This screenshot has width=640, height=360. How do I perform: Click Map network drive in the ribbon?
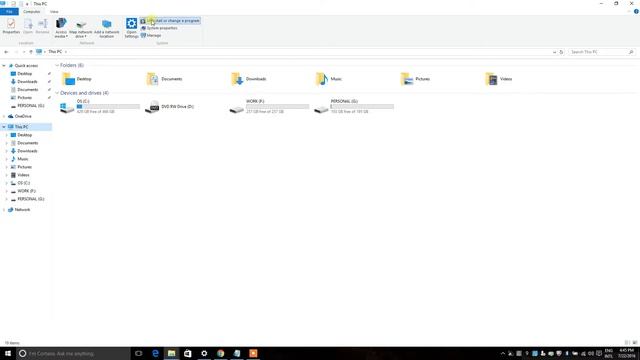coord(81,28)
